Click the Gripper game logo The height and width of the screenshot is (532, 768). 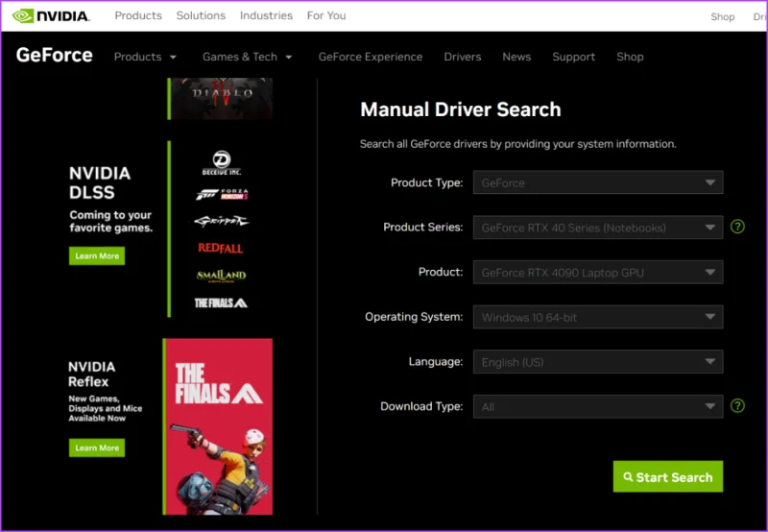click(x=222, y=221)
